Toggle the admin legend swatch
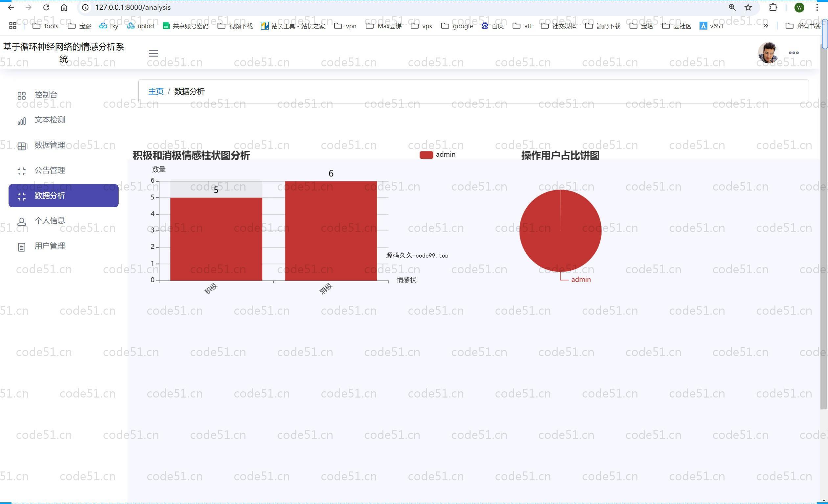The width and height of the screenshot is (828, 504). [x=426, y=154]
